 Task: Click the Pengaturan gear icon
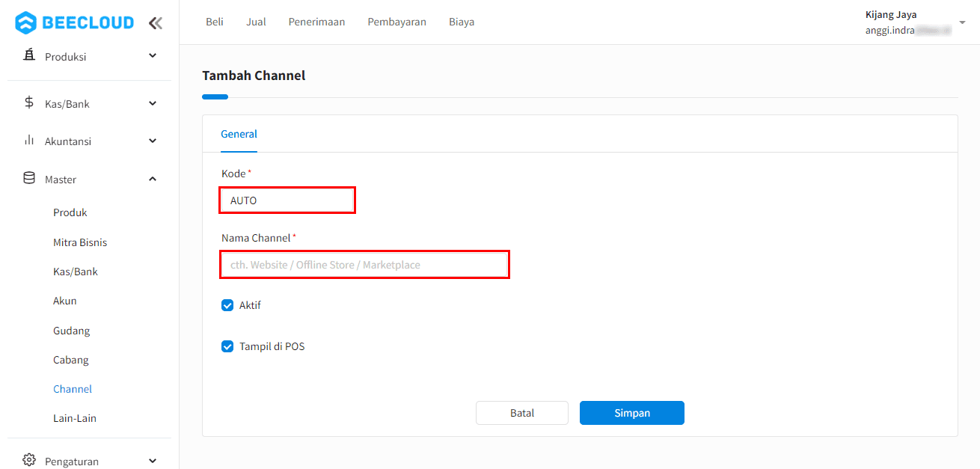[29, 460]
